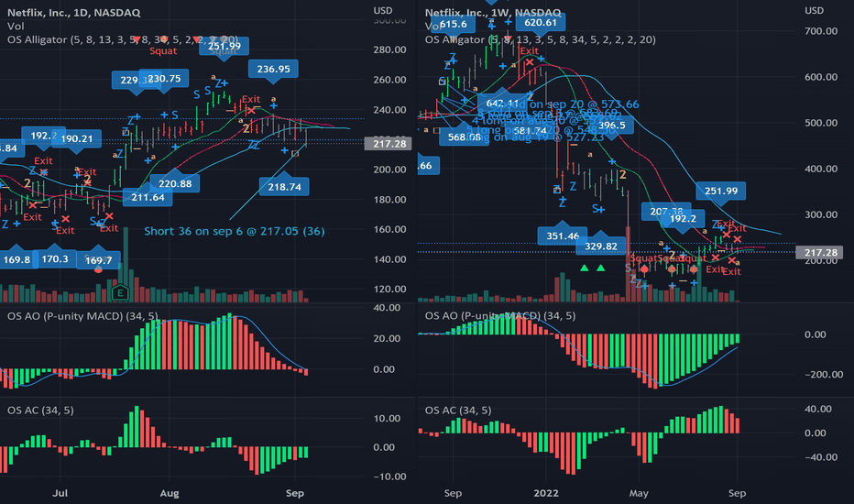Select the red X below the 620.61 label on weekly chart

point(530,62)
